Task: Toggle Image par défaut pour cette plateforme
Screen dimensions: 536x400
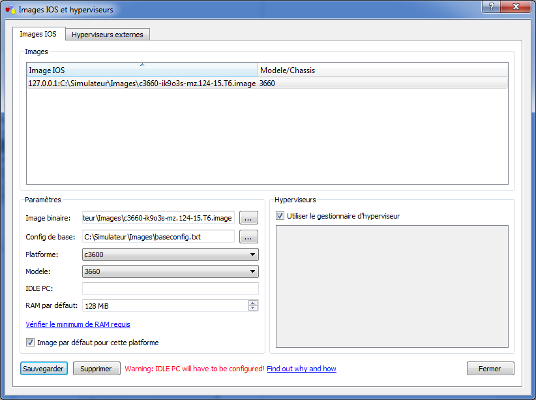Action: pyautogui.click(x=30, y=342)
